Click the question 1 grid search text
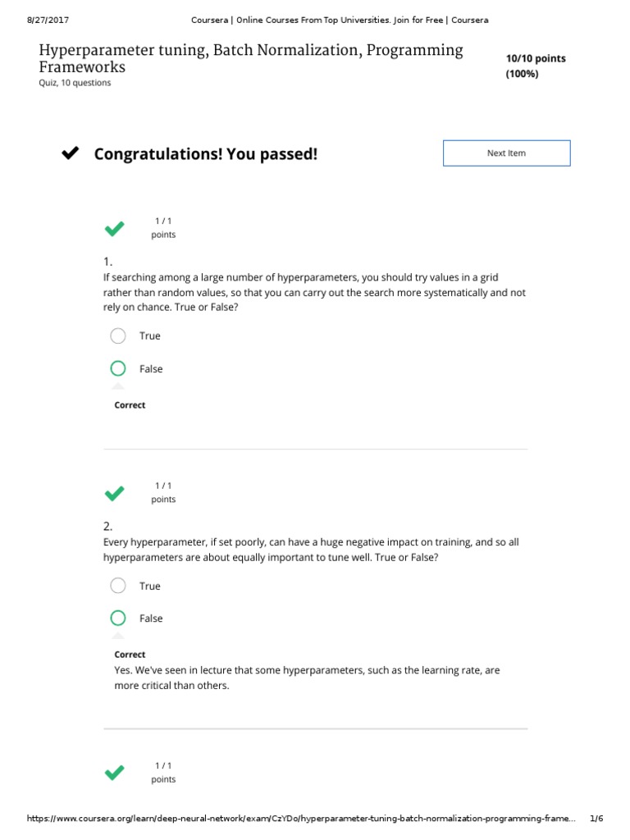Screen dimensions: 630x840 click(x=314, y=292)
